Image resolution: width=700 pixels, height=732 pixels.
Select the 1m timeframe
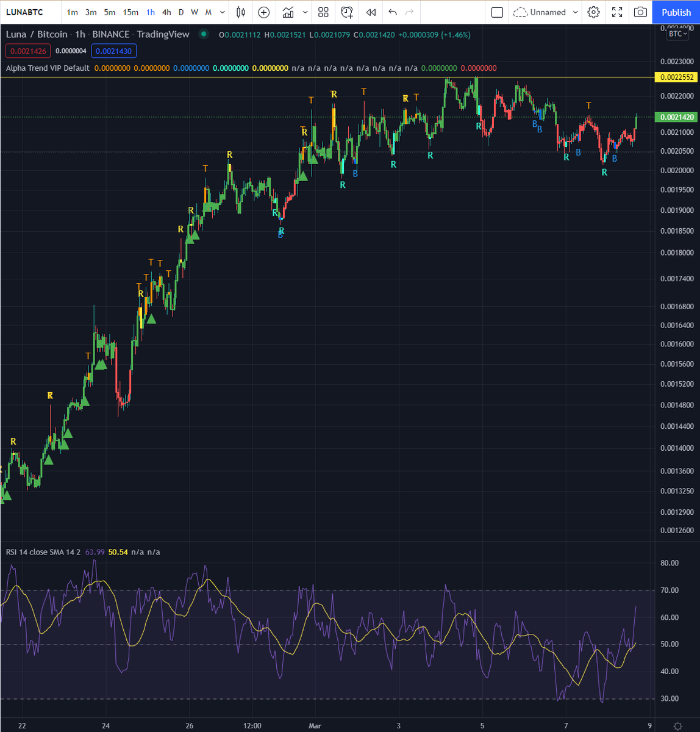coord(72,12)
